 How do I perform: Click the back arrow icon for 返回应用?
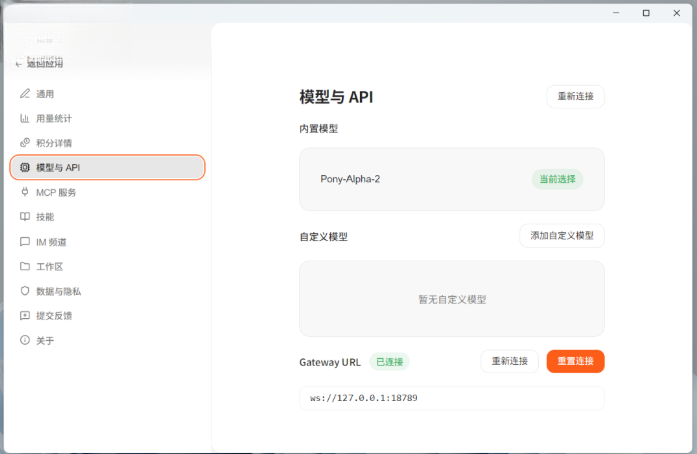[19, 64]
